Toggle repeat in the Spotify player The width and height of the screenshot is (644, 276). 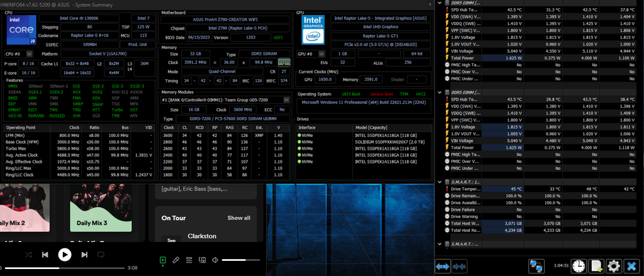click(101, 255)
